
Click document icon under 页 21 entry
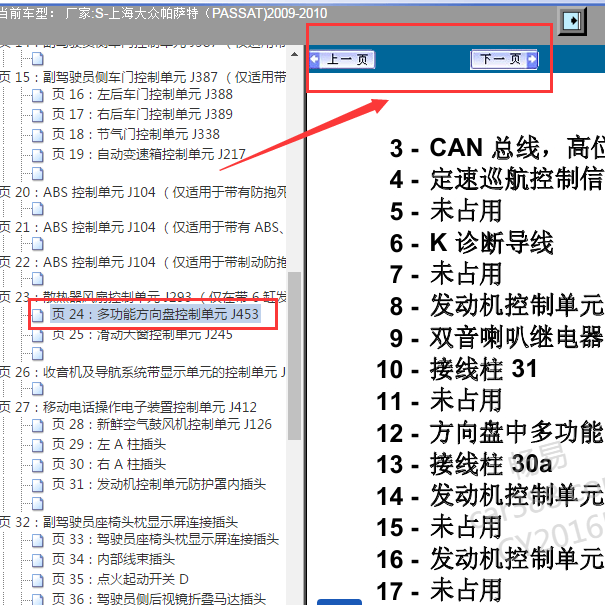point(37,244)
